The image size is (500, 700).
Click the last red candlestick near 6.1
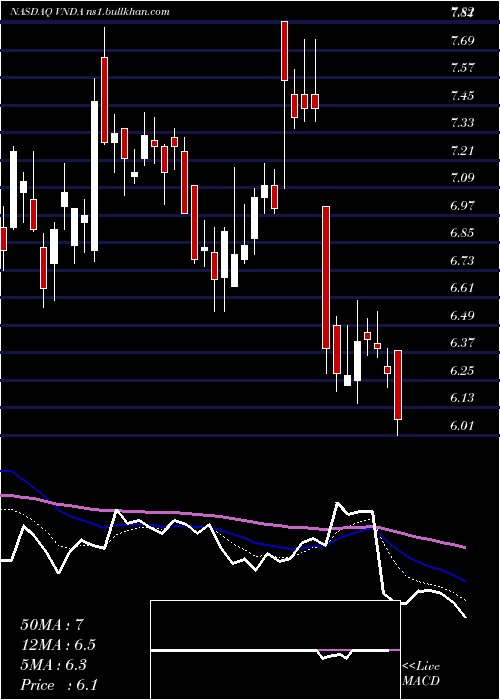[398, 385]
